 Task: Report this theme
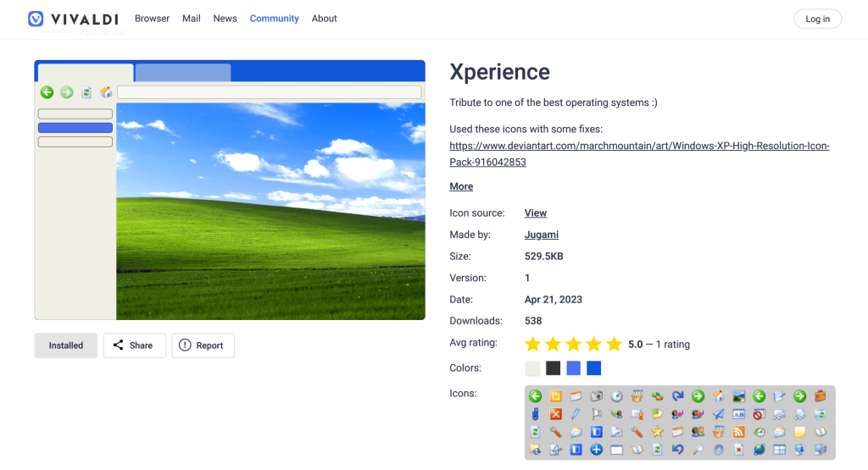pos(203,346)
